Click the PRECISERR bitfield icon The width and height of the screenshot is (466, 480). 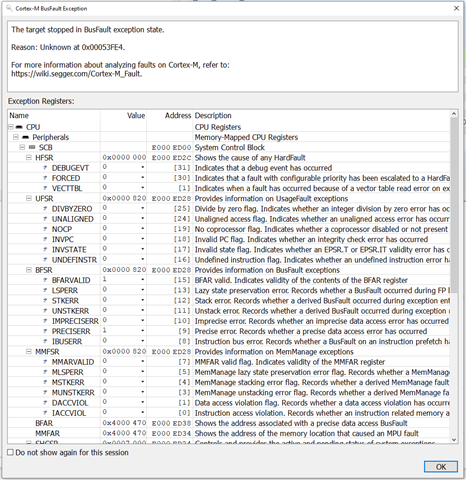coord(45,331)
